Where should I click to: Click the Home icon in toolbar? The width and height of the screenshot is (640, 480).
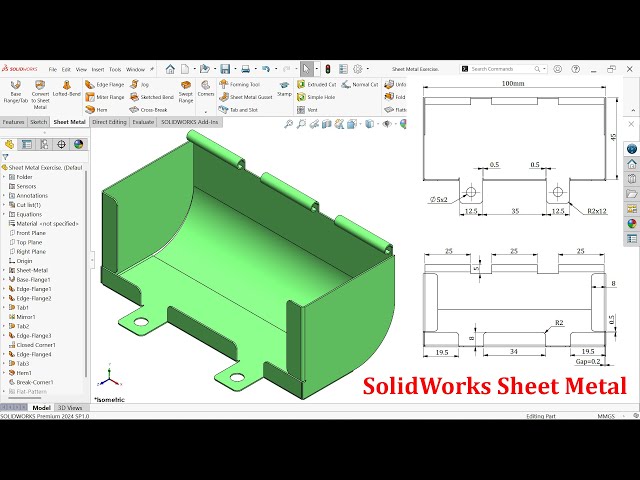coord(170,69)
